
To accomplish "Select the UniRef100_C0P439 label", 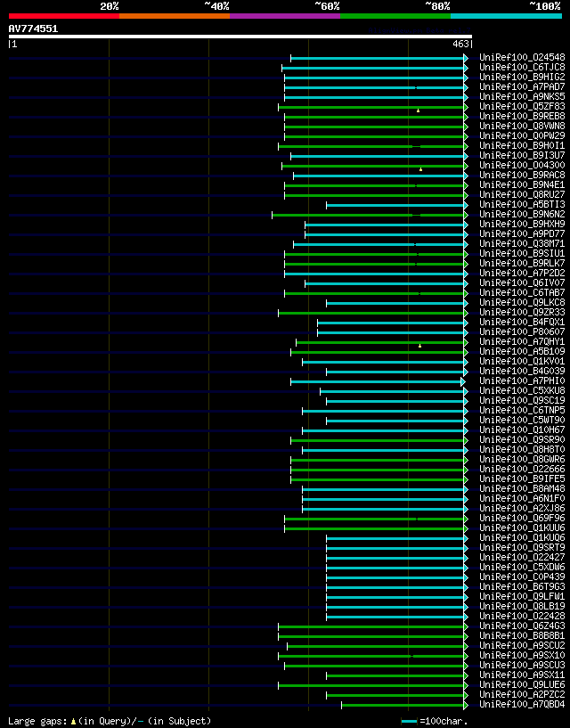I will (x=522, y=577).
